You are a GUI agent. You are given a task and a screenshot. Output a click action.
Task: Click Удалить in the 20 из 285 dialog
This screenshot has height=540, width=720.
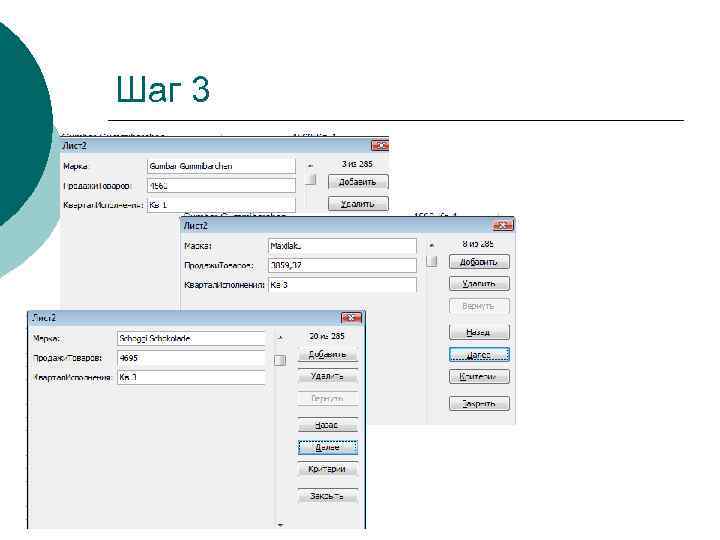[327, 377]
